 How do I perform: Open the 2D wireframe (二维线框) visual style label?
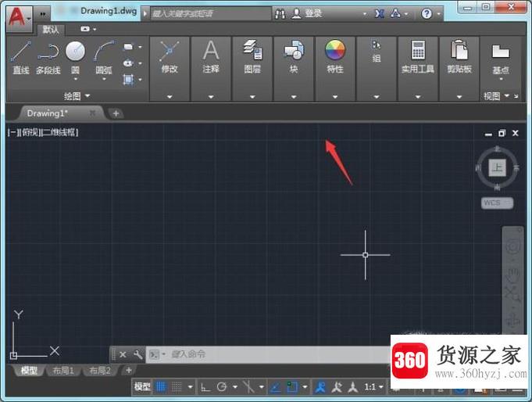point(60,132)
